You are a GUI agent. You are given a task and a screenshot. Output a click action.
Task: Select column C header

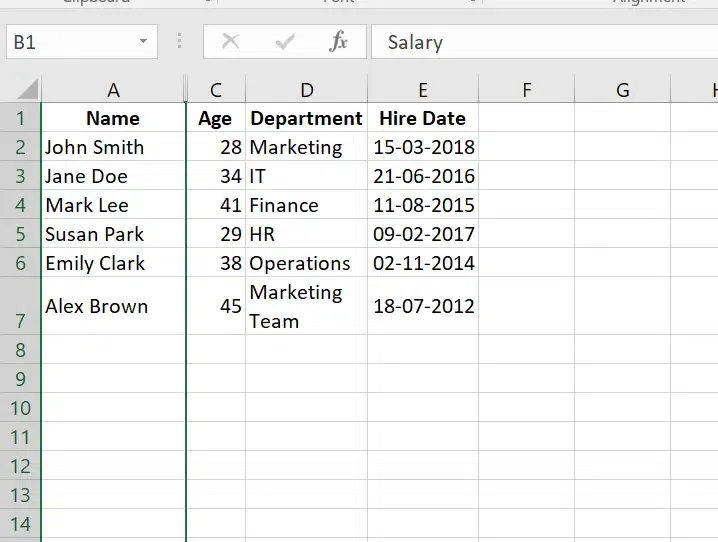tap(216, 89)
